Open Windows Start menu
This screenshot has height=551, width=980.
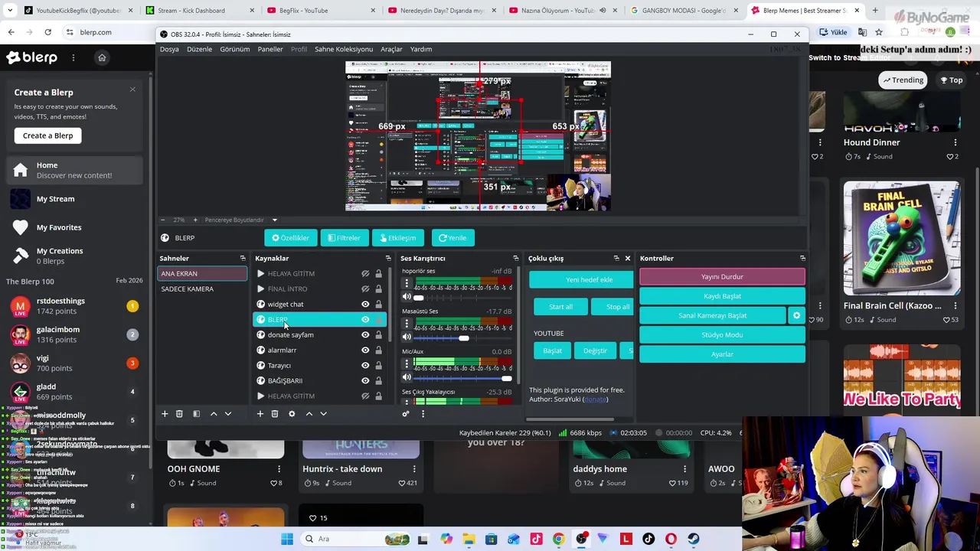(287, 539)
